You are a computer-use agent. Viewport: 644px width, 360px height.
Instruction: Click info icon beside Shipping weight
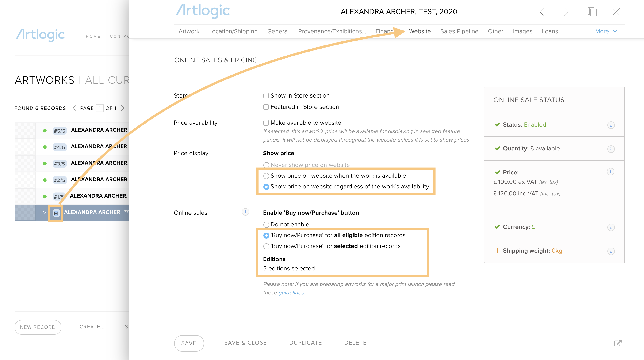tap(611, 251)
